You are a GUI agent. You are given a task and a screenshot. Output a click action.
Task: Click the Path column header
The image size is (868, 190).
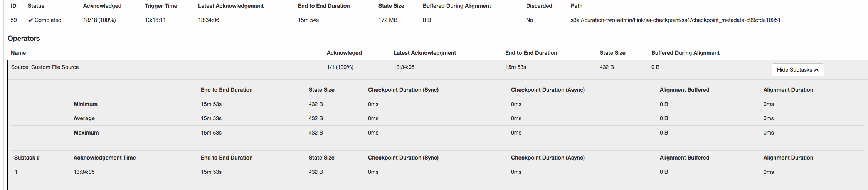[576, 6]
